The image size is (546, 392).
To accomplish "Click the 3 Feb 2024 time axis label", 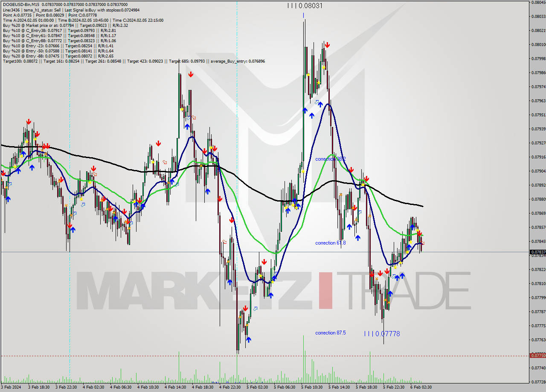I will click(x=12, y=387).
